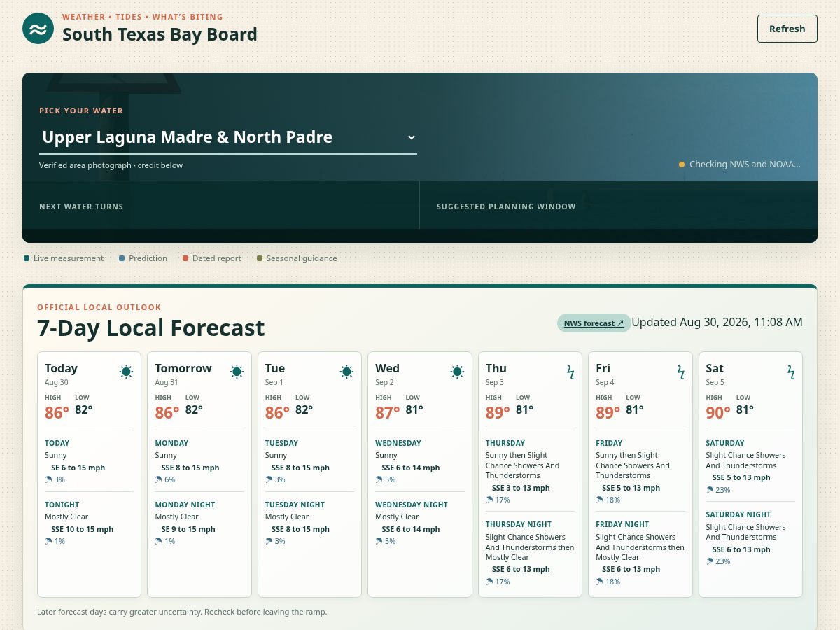Click Friday's 'SSE 5 to 13 mph' wind

631,488
